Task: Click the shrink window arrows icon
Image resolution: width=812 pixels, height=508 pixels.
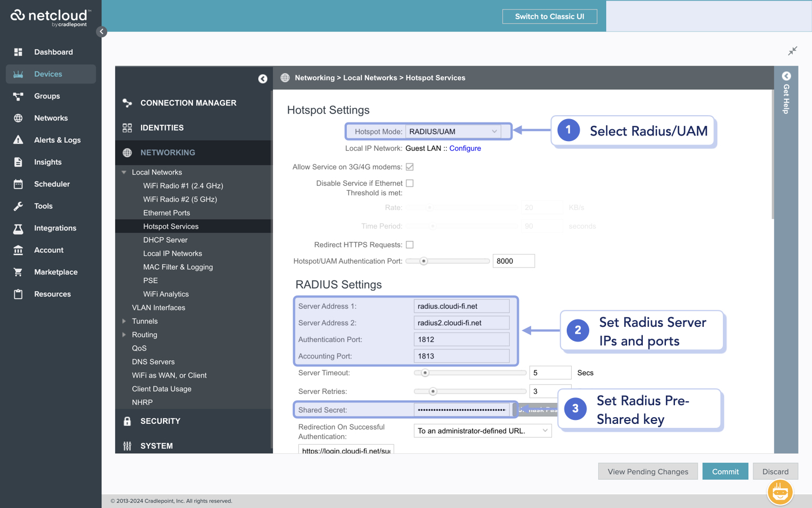Action: [x=793, y=51]
